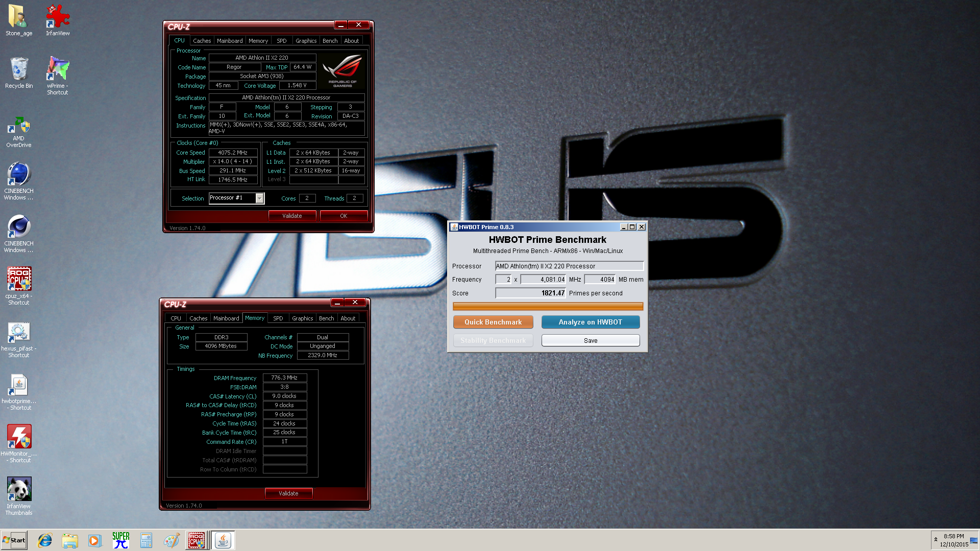
Task: Open About tab in top CPU-Z window
Action: 352,41
